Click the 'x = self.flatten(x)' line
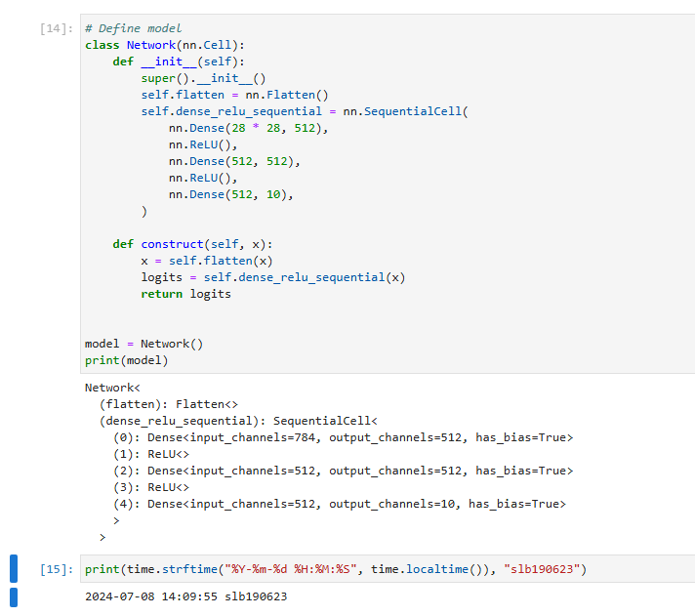Image resolution: width=695 pixels, height=616 pixels. [207, 261]
